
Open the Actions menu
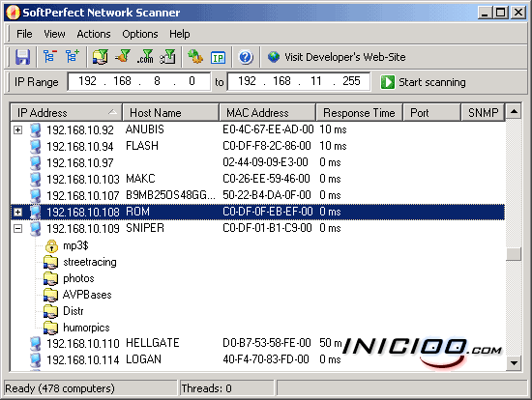pyautogui.click(x=93, y=34)
